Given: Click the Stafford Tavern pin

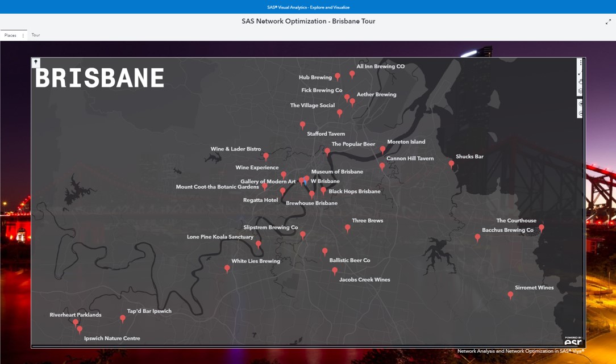Looking at the screenshot, I should point(302,125).
